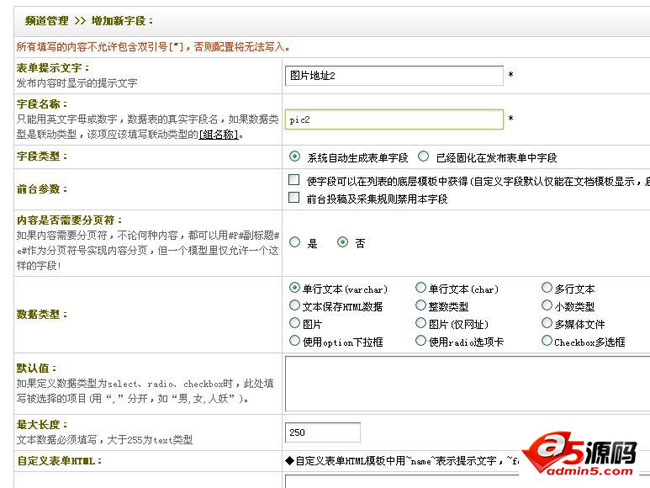The image size is (650, 488).
Task: Click the 字段名称 input containing pic2
Action: coord(394,119)
